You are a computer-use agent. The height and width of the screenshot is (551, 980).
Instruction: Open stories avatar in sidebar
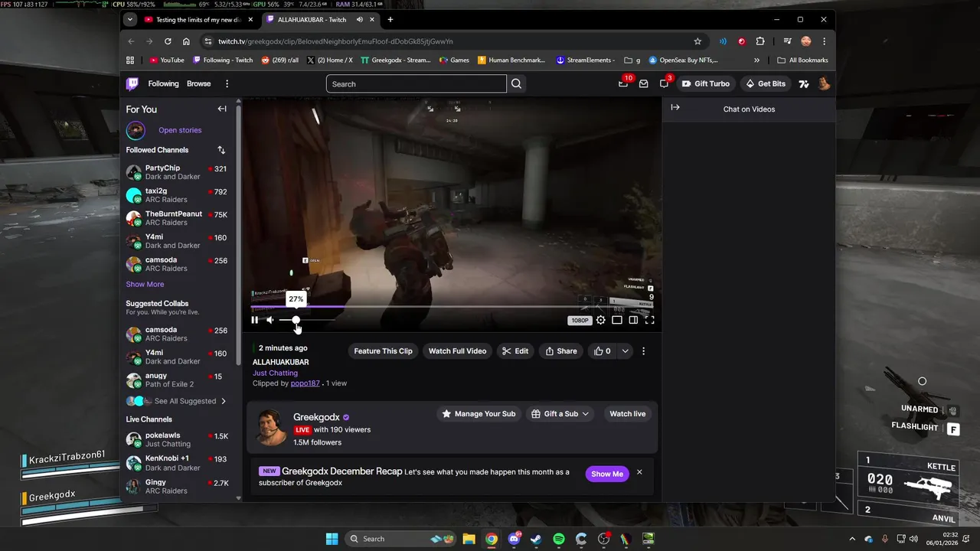[x=136, y=130]
